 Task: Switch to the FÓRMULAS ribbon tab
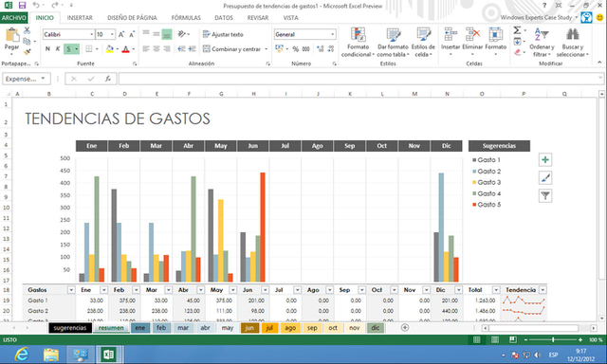click(x=186, y=18)
